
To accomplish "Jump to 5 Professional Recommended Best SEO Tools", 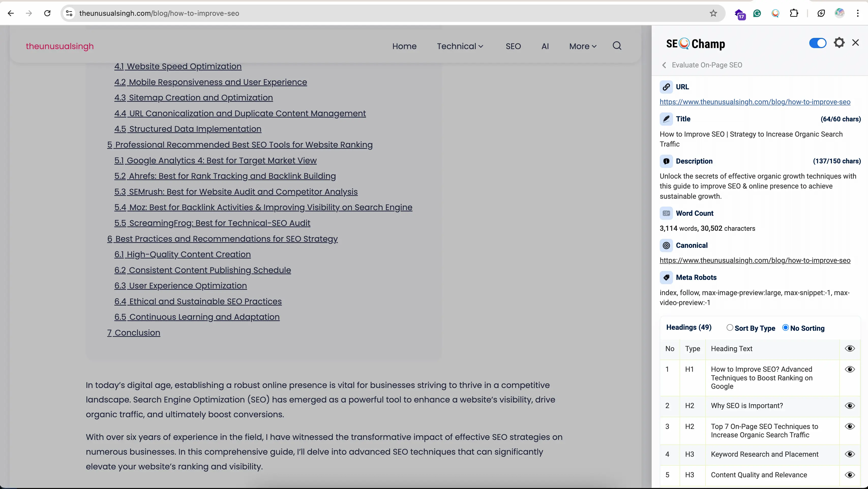I will pos(240,145).
